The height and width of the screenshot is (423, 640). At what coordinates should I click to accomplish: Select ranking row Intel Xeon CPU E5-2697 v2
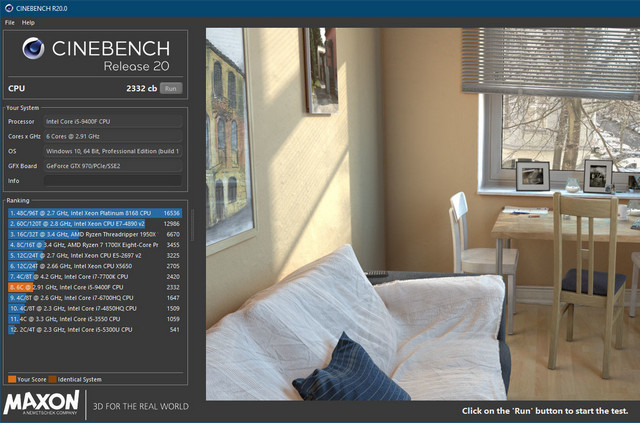tap(95, 256)
